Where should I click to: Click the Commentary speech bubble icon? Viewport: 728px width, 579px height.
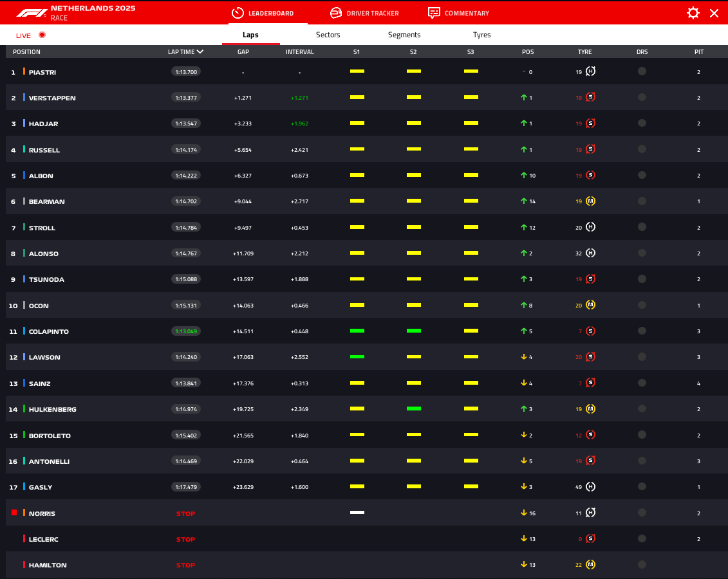[434, 13]
